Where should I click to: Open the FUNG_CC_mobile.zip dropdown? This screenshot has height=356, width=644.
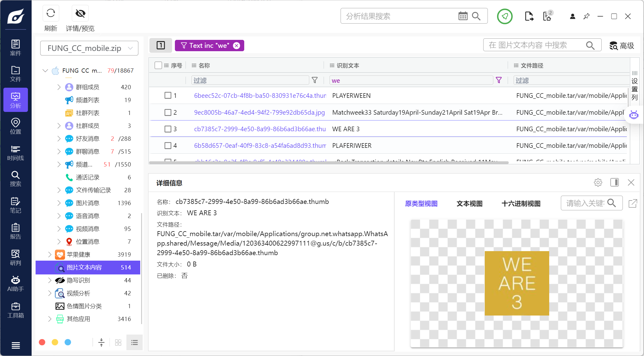pos(89,48)
